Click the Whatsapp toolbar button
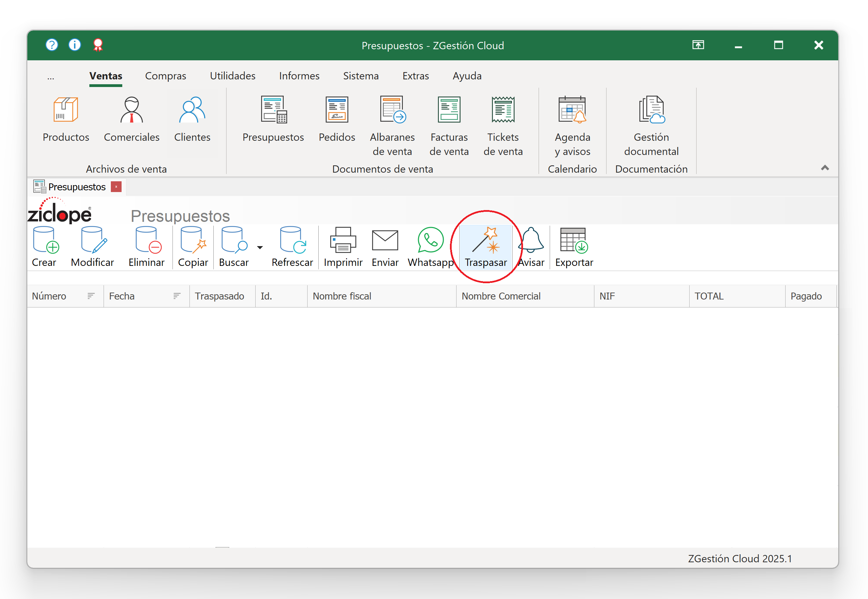Image resolution: width=868 pixels, height=599 pixels. 431,247
